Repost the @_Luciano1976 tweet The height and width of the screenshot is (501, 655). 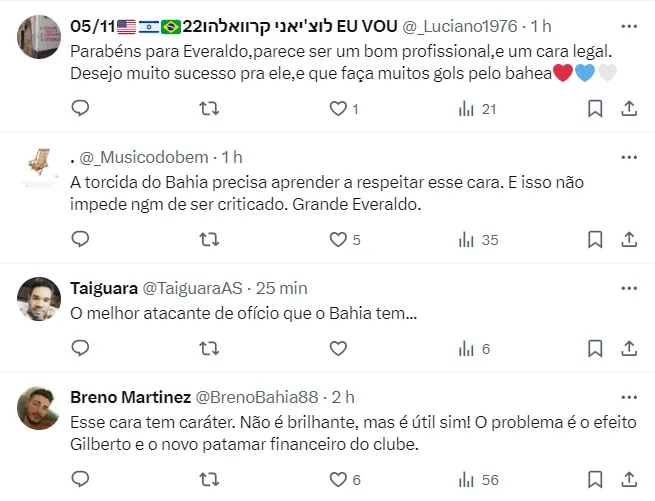209,109
